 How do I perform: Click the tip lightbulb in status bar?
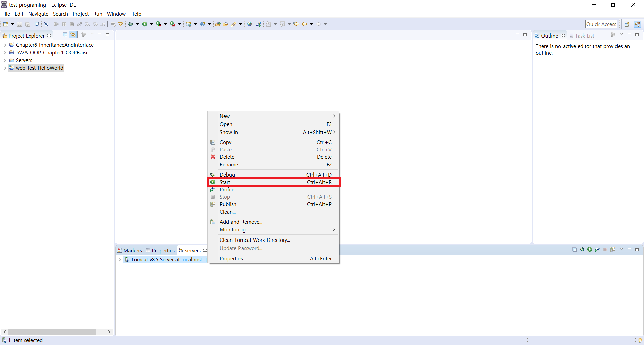point(640,340)
